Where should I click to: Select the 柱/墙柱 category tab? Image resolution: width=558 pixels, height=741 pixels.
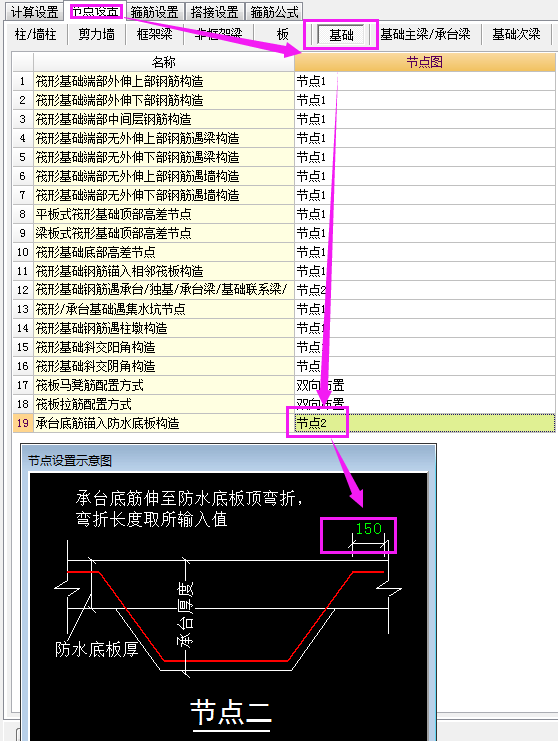pyautogui.click(x=35, y=34)
